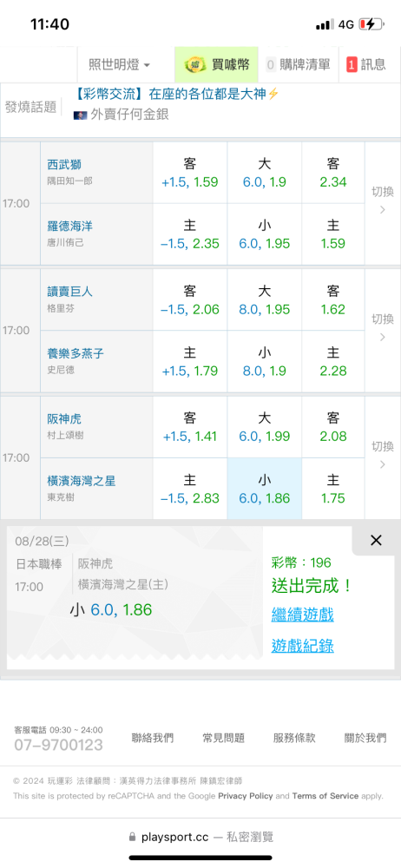Viewport: 401px width, 868px height.
Task: Open the 彩幣交流 hot topic link
Action: [x=177, y=94]
